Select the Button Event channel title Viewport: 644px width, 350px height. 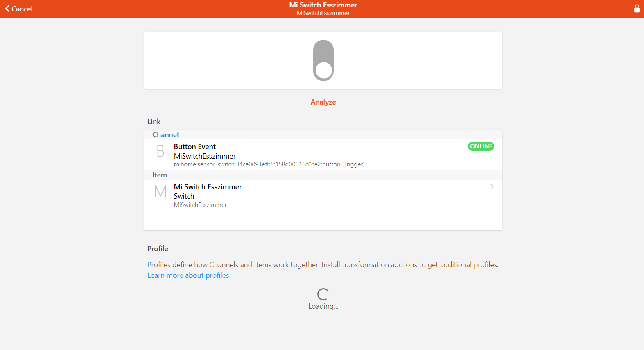[x=194, y=147]
